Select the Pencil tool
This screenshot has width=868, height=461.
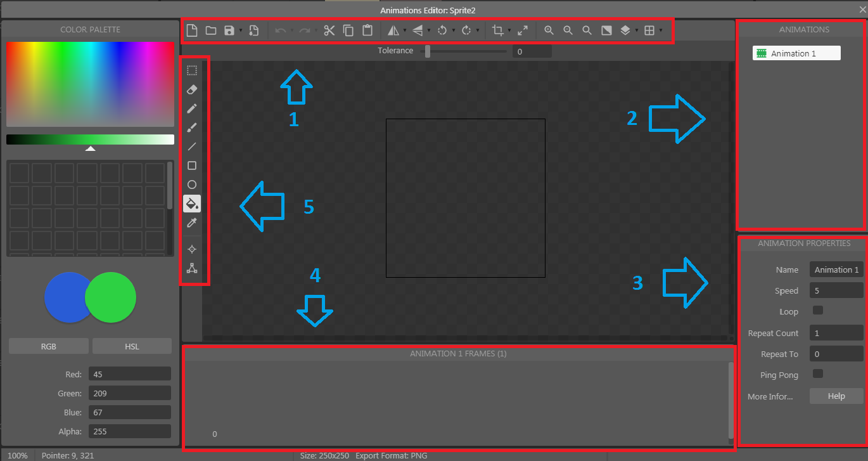[192, 108]
